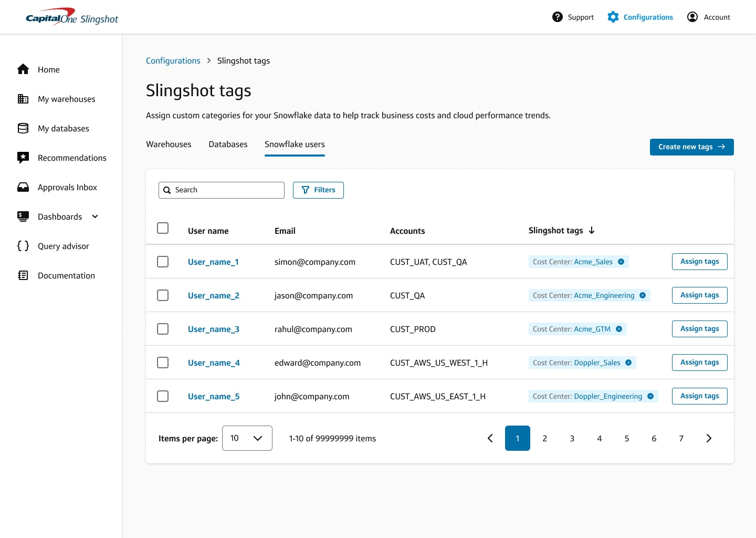
Task: Remove the Doppler_Engineering tag with its x icon
Action: [650, 396]
